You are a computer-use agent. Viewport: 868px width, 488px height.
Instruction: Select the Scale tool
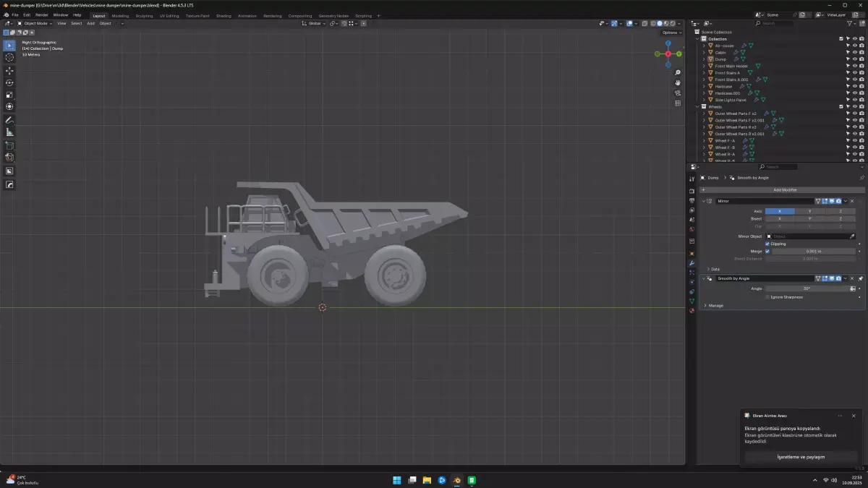(x=9, y=95)
